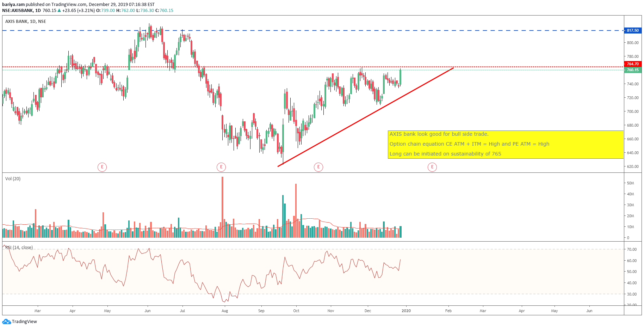
Task: Click the tallest volume bar in August
Action: pos(222,207)
